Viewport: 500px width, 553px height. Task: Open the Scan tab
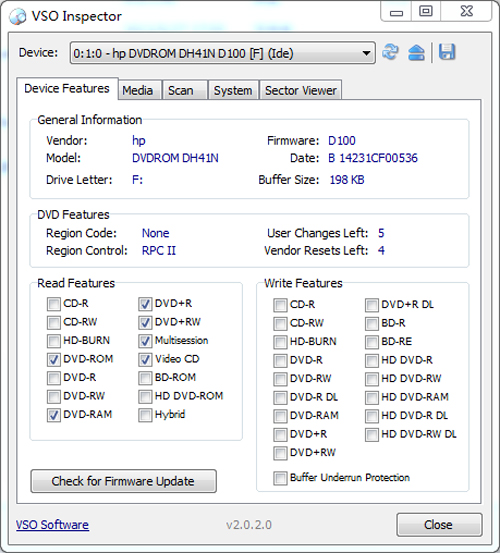(181, 91)
